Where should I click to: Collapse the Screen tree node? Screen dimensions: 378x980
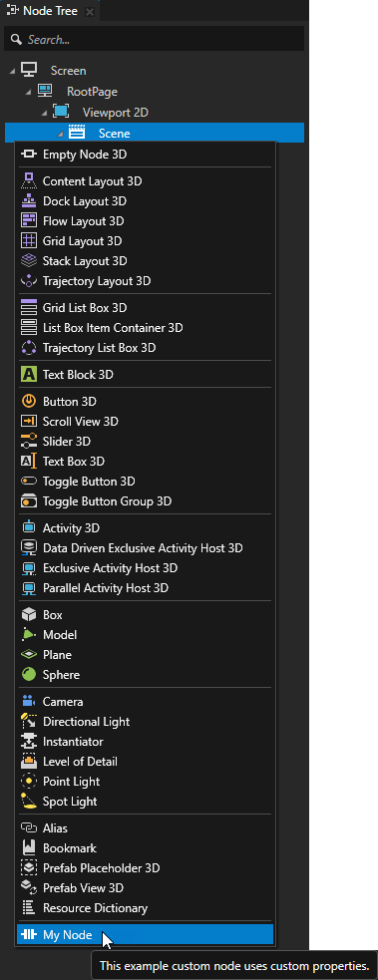click(13, 71)
